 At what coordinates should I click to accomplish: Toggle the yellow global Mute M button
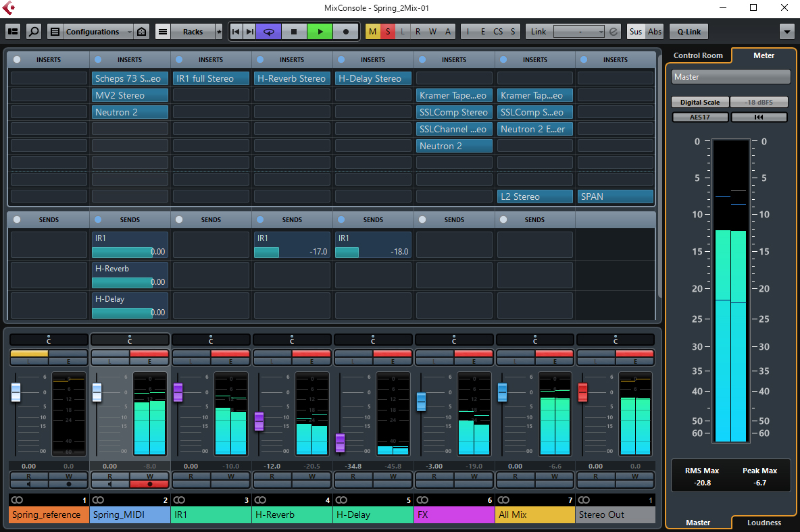tap(372, 32)
